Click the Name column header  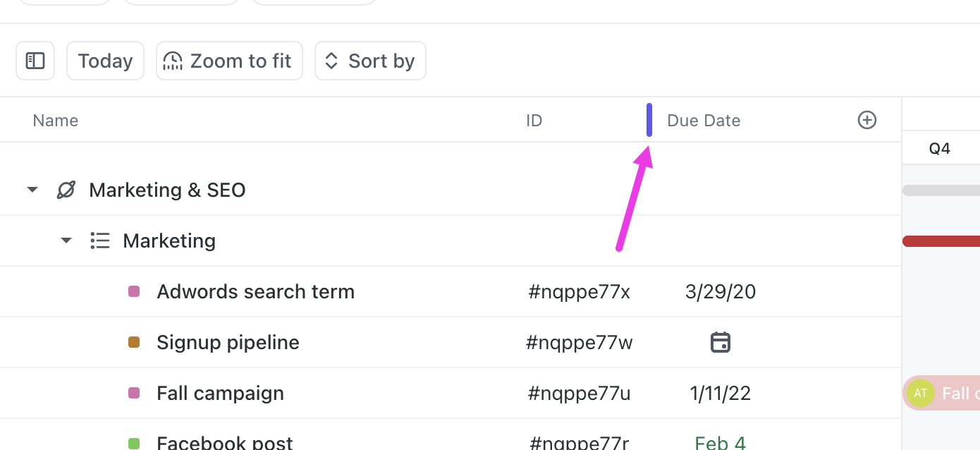[56, 121]
